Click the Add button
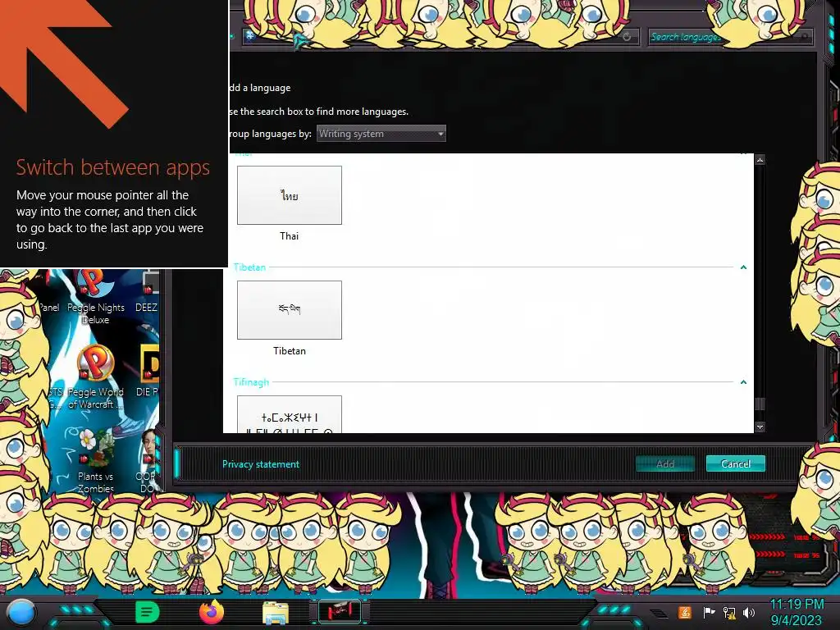Screen dimensions: 840x630 664,464
